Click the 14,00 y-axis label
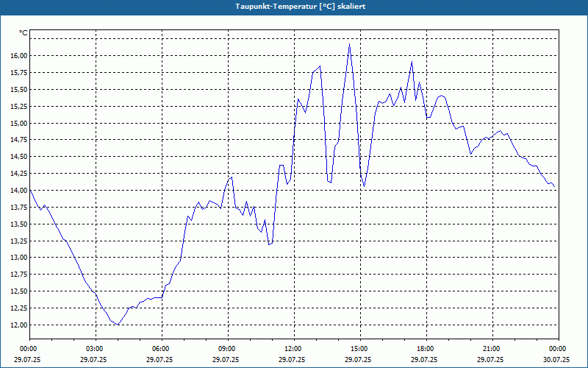 [x=18, y=191]
